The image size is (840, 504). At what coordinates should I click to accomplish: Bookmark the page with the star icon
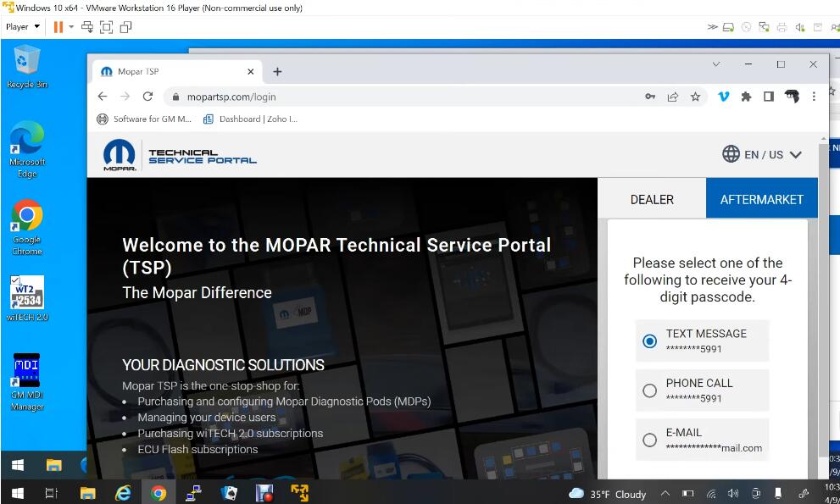tap(695, 97)
